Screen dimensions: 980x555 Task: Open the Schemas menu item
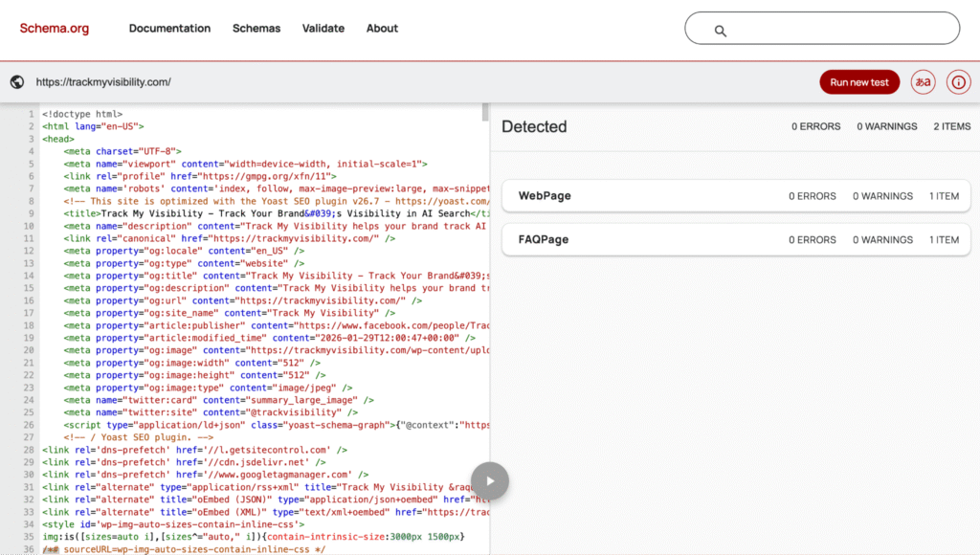coord(256,28)
